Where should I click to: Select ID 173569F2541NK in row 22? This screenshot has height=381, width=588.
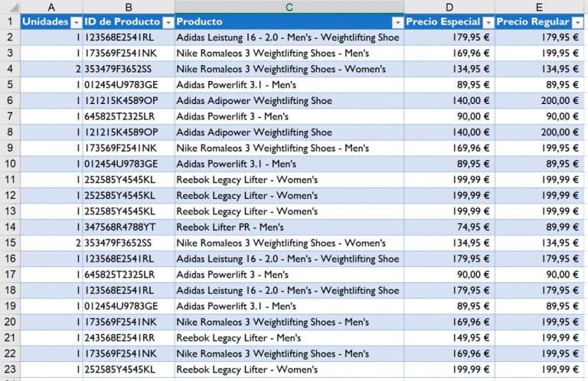point(129,353)
